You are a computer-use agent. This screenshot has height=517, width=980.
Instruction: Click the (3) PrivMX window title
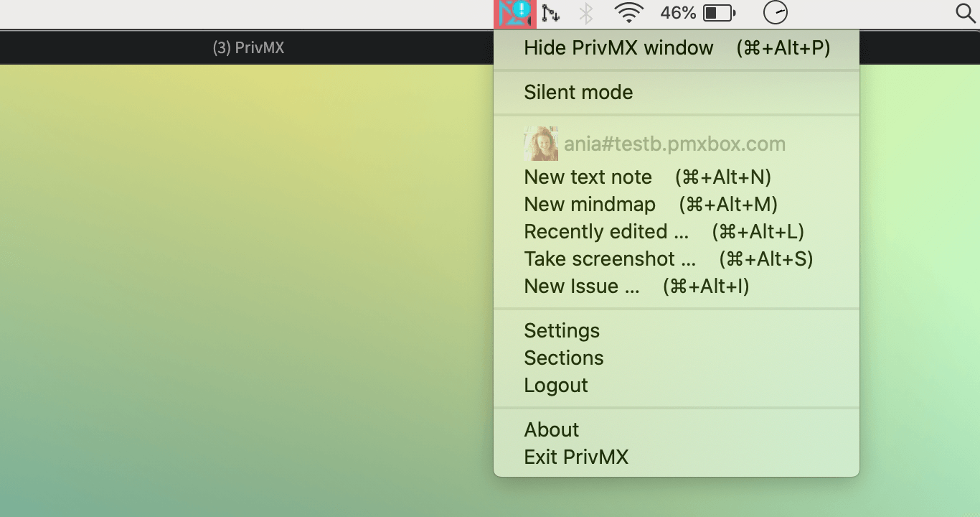248,48
